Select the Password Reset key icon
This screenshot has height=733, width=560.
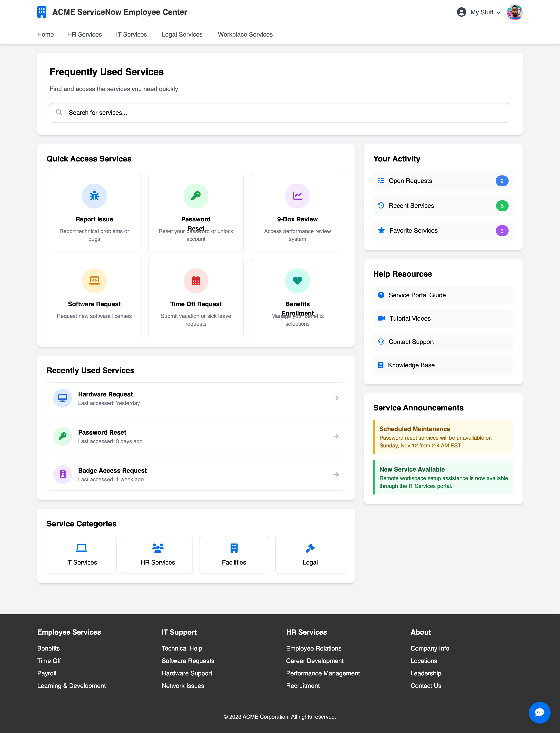coord(196,196)
